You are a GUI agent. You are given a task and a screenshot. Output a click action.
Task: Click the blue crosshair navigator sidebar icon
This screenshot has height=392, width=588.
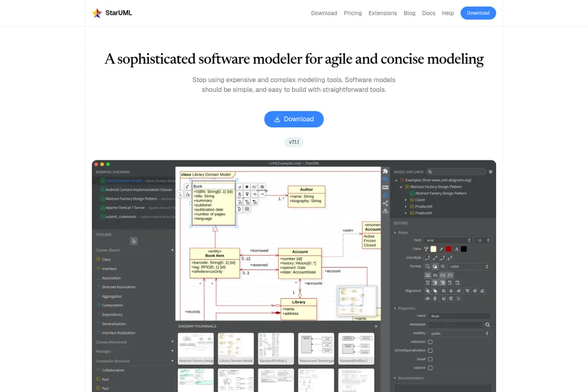385,195
